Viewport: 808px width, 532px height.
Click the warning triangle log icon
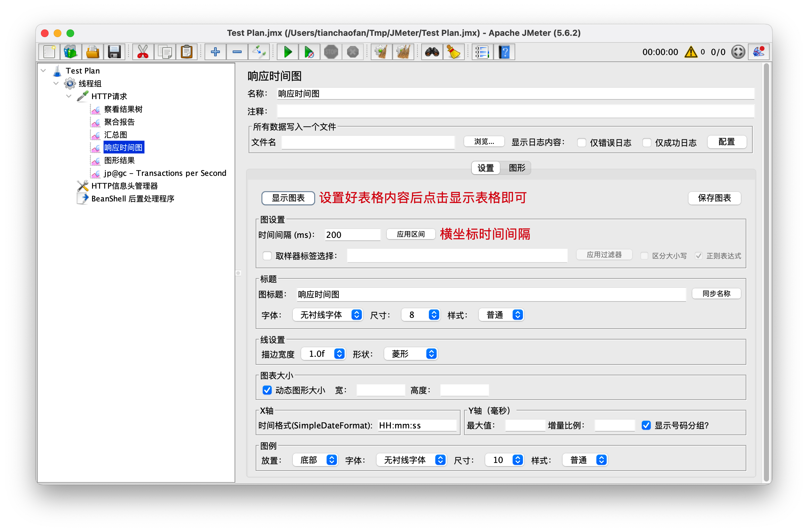tap(690, 52)
